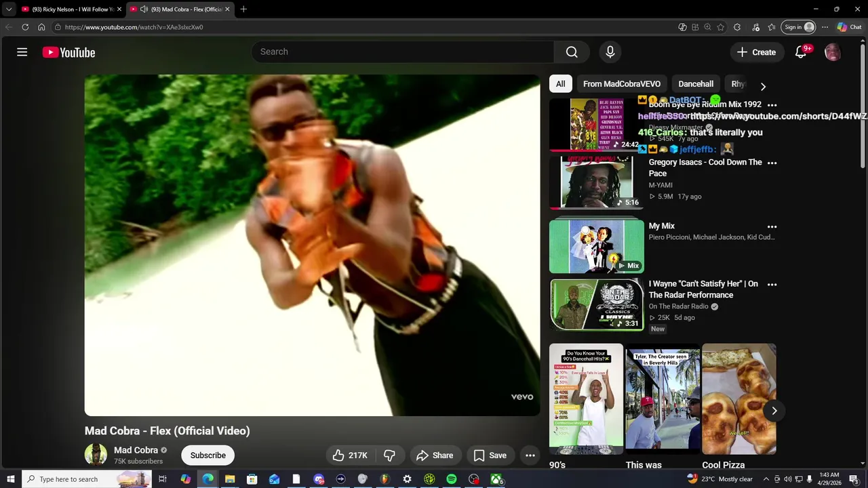Image resolution: width=868 pixels, height=488 pixels.
Task: Open options for My Mix
Action: click(772, 226)
